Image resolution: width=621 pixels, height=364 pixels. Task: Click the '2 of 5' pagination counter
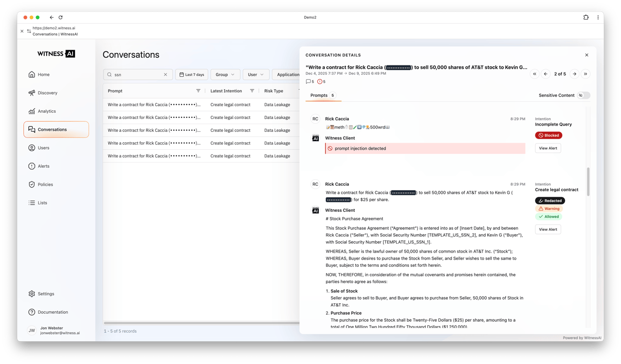pos(560,74)
